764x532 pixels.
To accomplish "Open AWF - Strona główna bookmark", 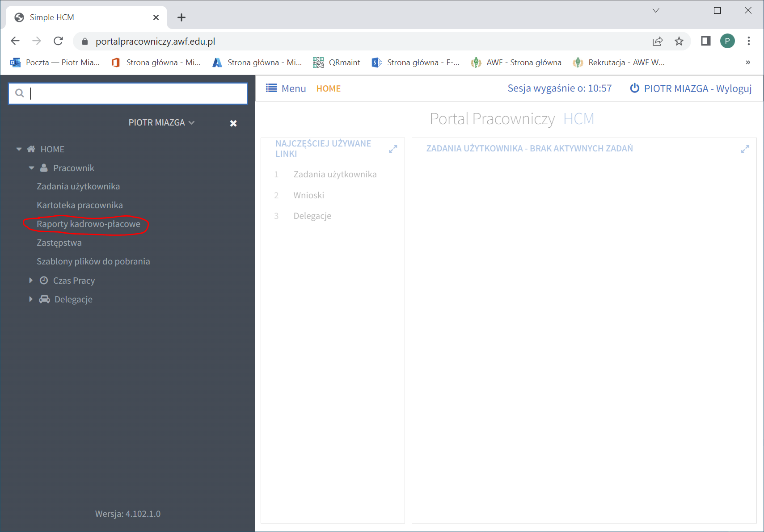I will 516,63.
